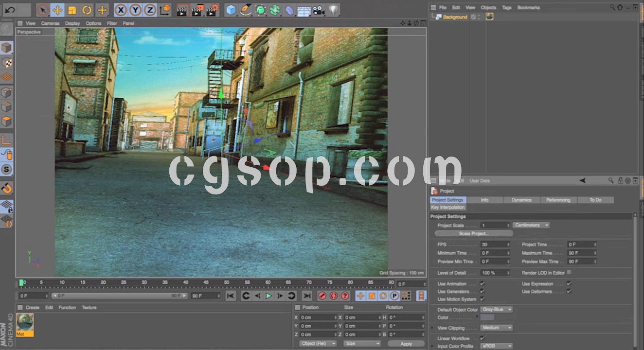Screen dimensions: 644x350
Task: Open the sRGB input color profile dropdown
Action: point(497,346)
